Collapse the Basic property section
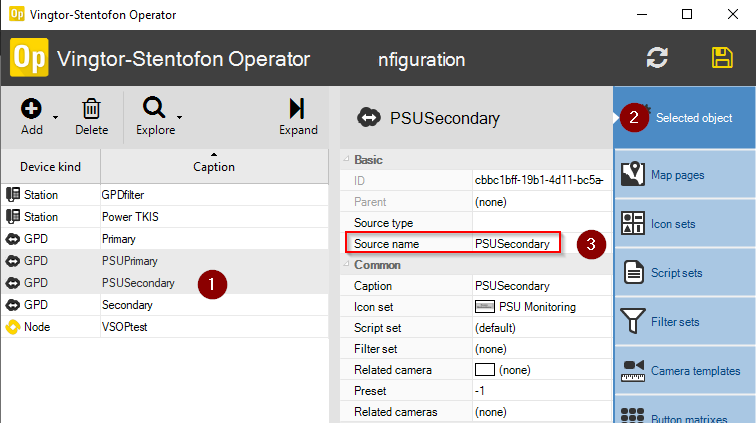The width and height of the screenshot is (756, 423). [347, 160]
